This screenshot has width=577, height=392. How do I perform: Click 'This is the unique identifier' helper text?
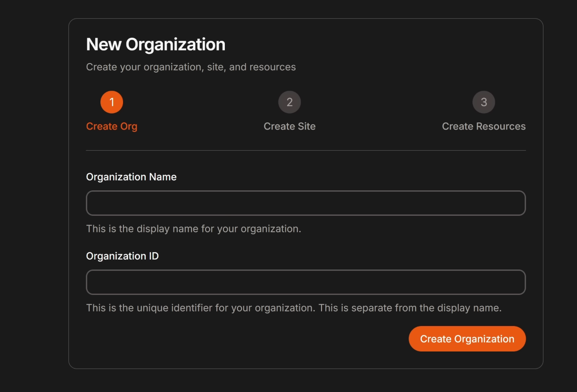[294, 308]
